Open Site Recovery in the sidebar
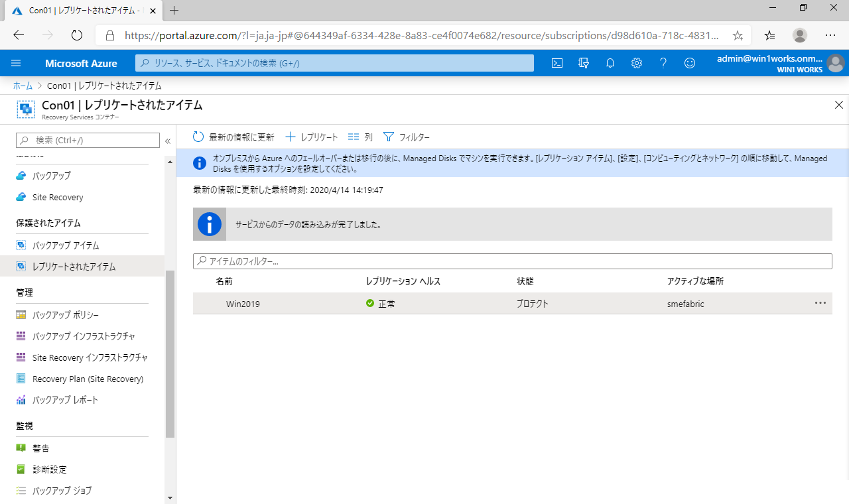Image resolution: width=849 pixels, height=504 pixels. click(x=58, y=197)
